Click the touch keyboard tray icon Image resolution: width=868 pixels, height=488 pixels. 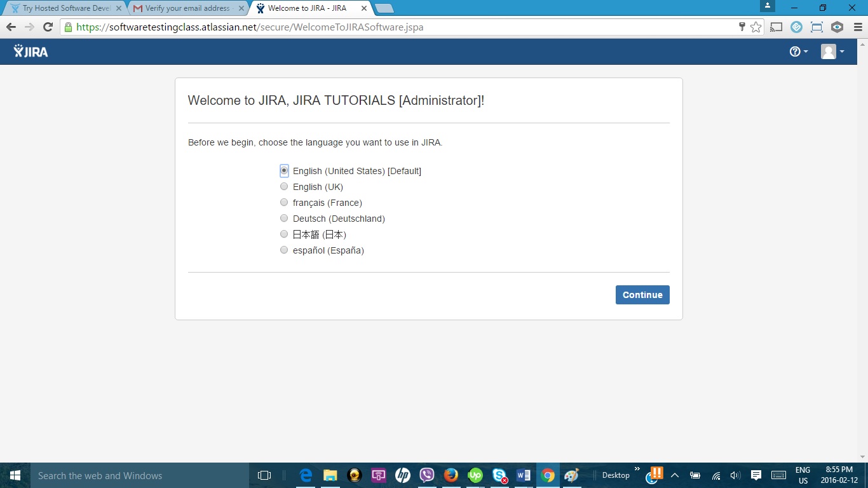(778, 475)
